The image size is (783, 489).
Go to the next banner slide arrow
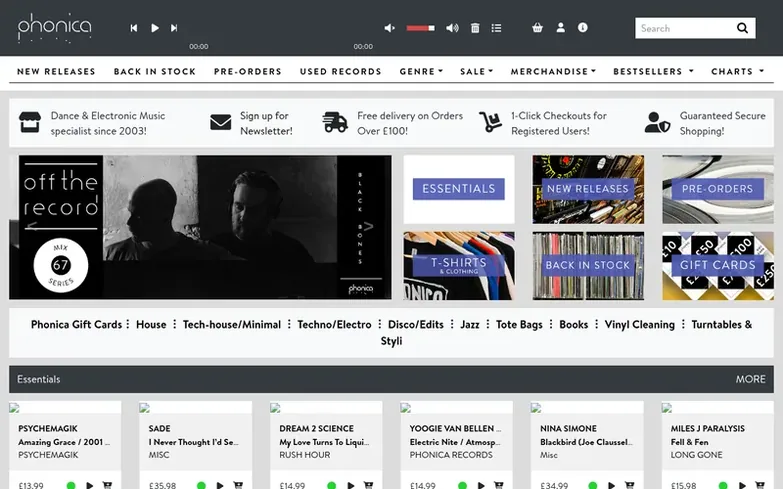[368, 227]
